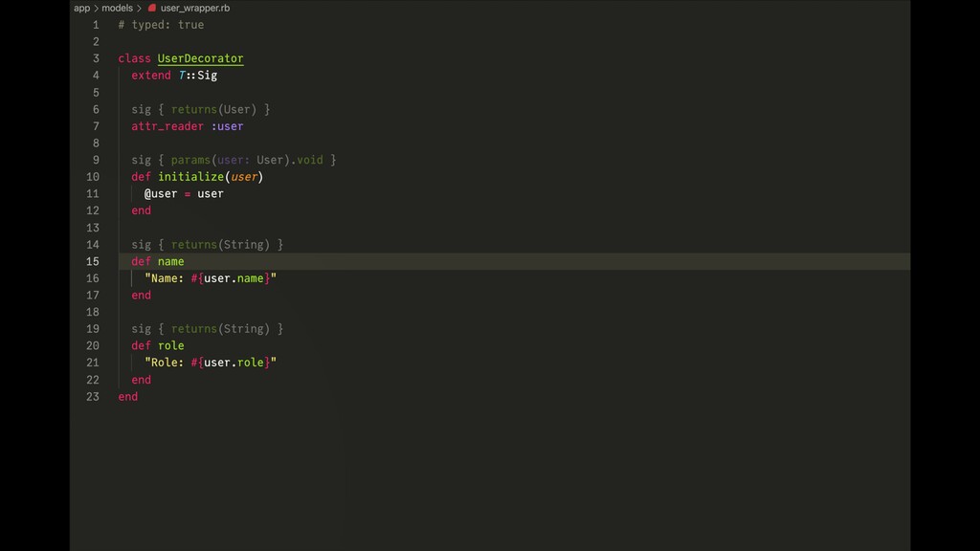Screen dimensions: 980x551
Task: Click the '# typed: true' comment
Action: tap(161, 25)
